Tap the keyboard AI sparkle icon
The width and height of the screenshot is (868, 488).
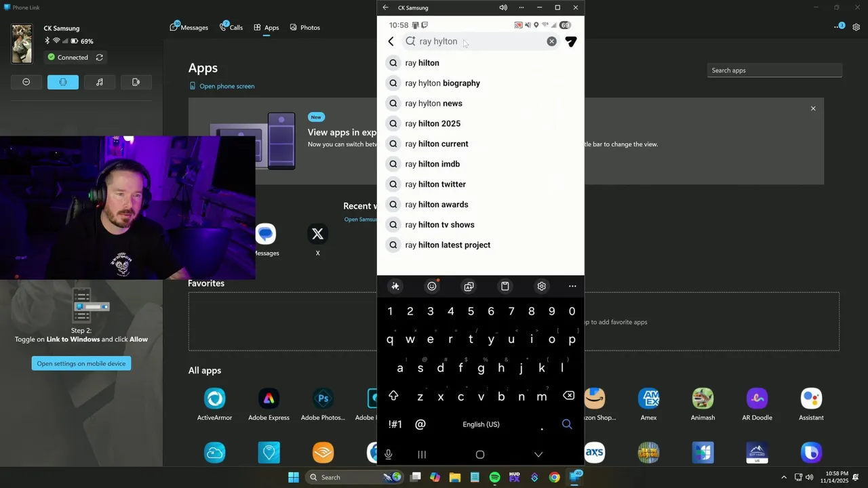(x=395, y=286)
